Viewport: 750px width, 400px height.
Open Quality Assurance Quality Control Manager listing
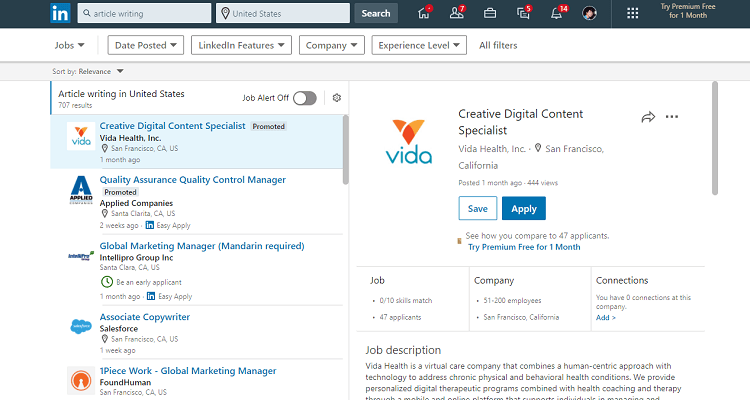tap(193, 180)
